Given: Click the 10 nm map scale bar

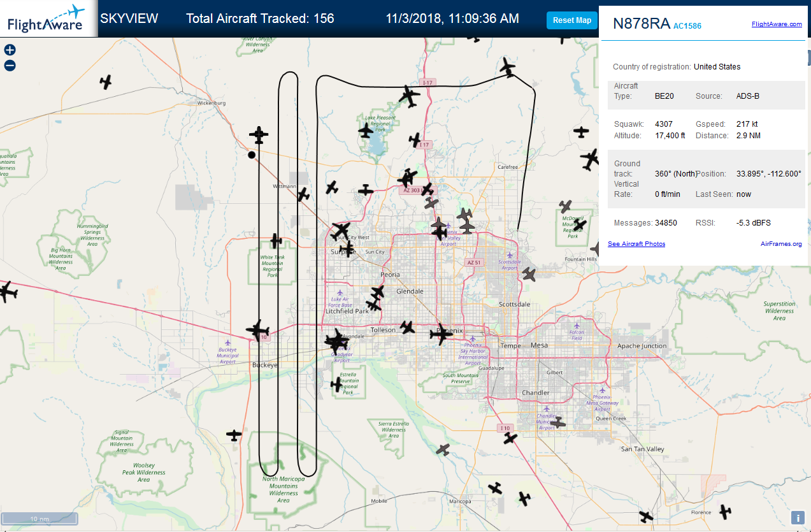Looking at the screenshot, I should (39, 519).
